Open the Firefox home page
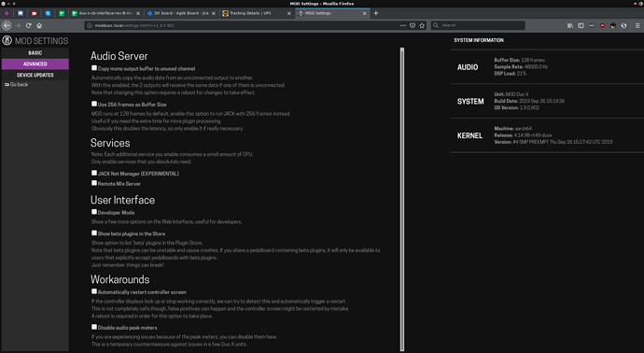Screen dimensions: 644x353 point(39,25)
